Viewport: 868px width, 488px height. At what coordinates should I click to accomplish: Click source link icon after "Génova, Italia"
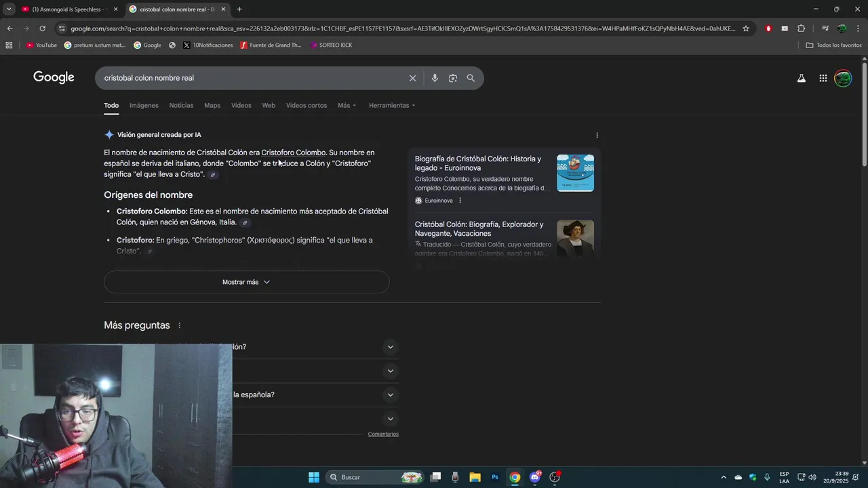pyautogui.click(x=245, y=223)
